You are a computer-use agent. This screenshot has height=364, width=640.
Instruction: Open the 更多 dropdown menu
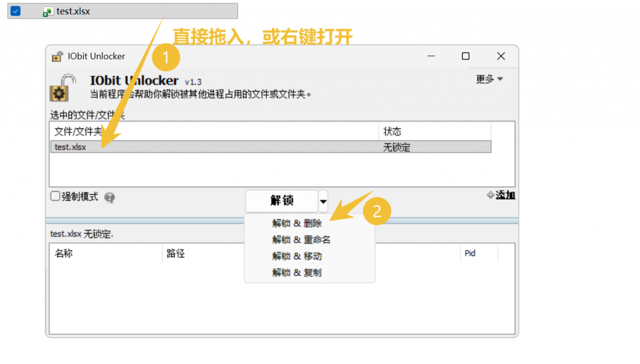pos(489,79)
